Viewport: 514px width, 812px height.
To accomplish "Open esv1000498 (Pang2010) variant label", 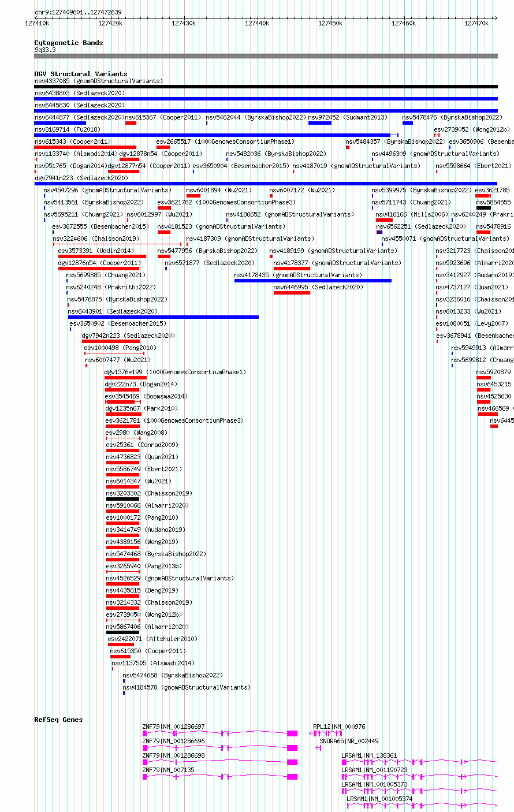I will [x=120, y=348].
